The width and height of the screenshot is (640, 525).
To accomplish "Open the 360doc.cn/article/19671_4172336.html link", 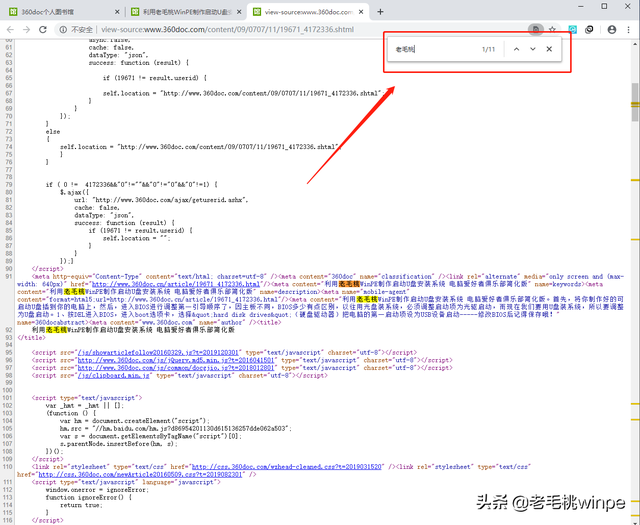I will (176, 284).
